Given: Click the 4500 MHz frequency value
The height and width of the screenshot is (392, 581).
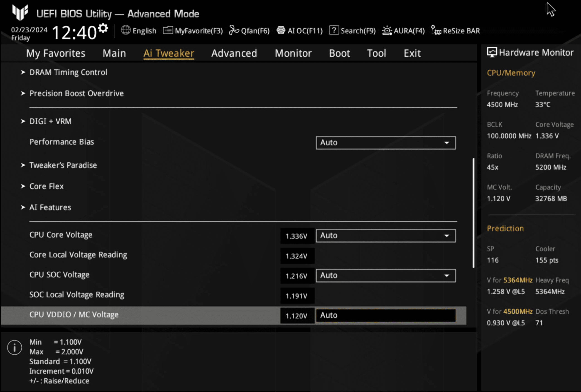Looking at the screenshot, I should (x=502, y=105).
